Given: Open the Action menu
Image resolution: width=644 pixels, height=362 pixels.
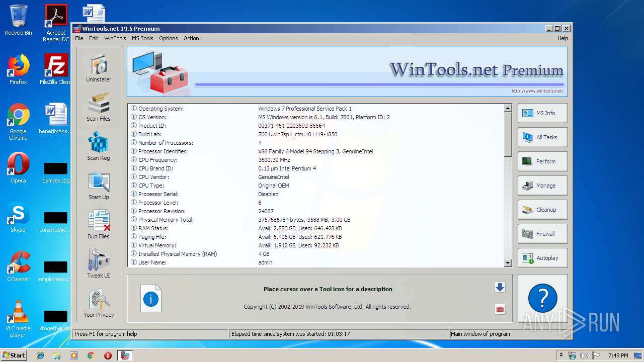Looking at the screenshot, I should 191,38.
